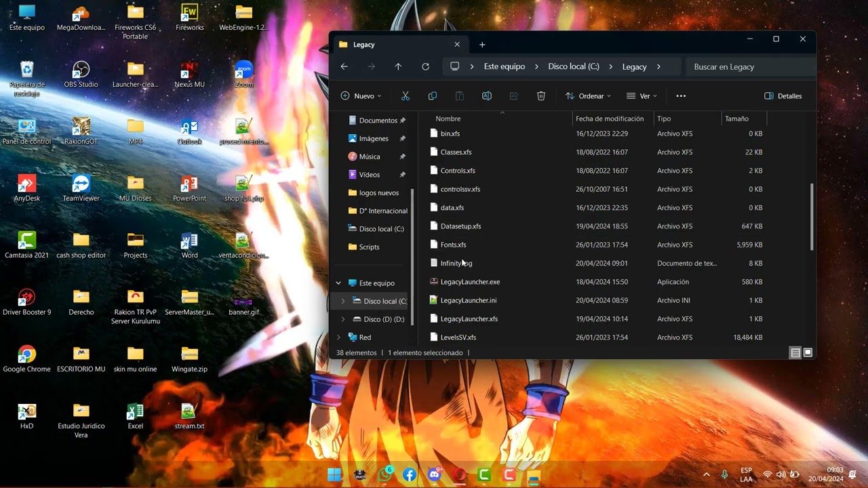Click Este equipo in the address breadcrumb
The height and width of the screenshot is (488, 868).
505,66
